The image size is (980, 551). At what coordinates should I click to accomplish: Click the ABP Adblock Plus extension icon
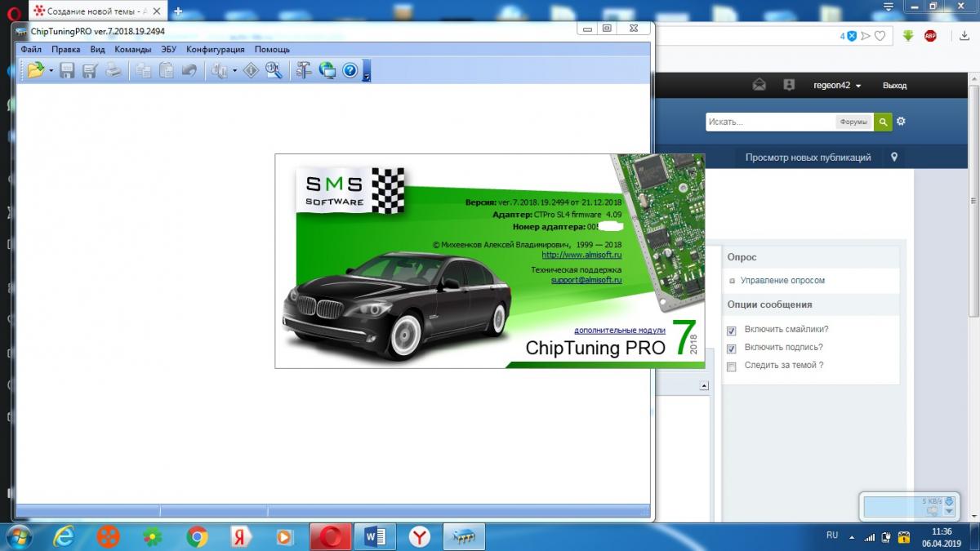tap(930, 35)
